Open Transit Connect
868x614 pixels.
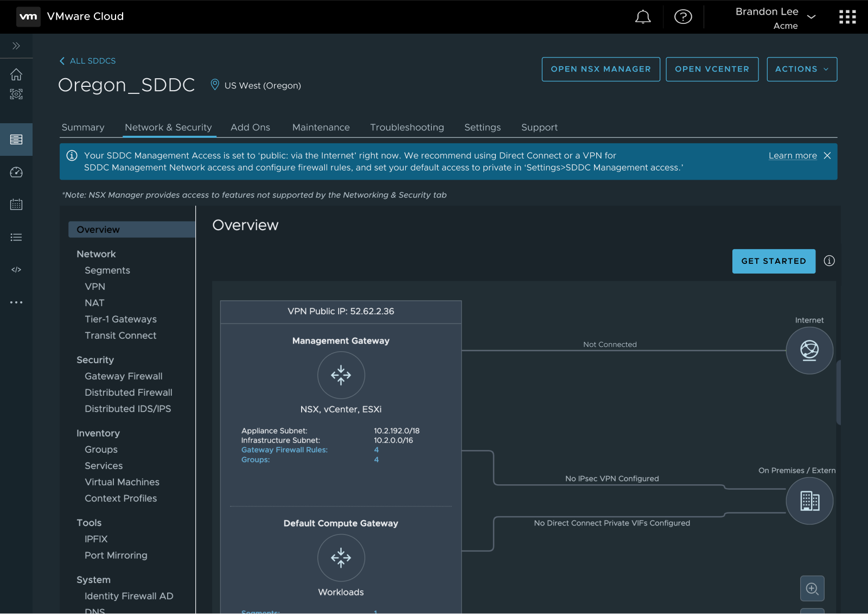click(120, 336)
